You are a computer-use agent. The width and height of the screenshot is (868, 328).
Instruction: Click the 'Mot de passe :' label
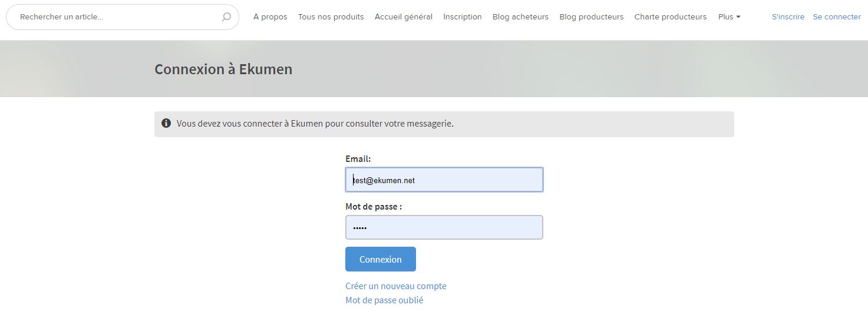374,207
